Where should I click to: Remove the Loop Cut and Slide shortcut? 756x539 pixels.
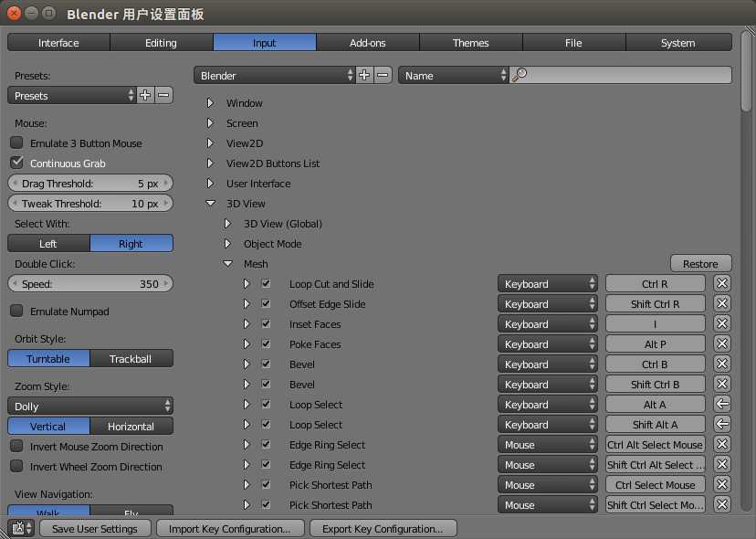(722, 284)
